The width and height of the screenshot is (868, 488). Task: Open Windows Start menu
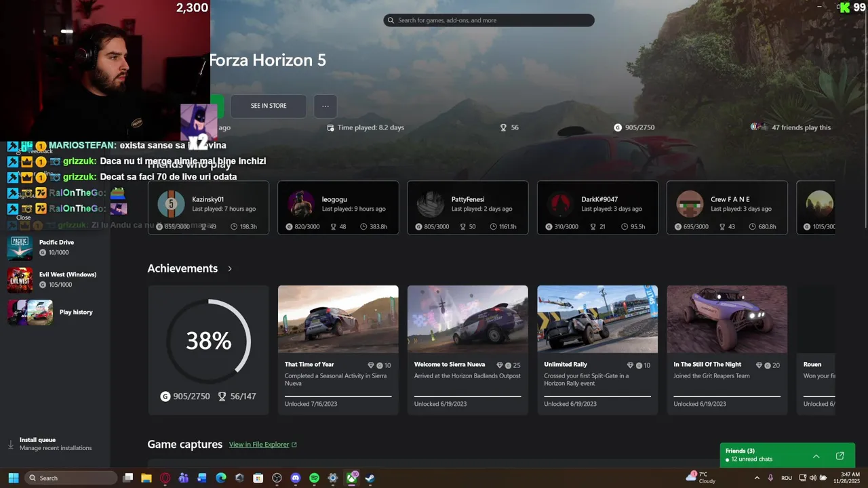click(x=13, y=478)
